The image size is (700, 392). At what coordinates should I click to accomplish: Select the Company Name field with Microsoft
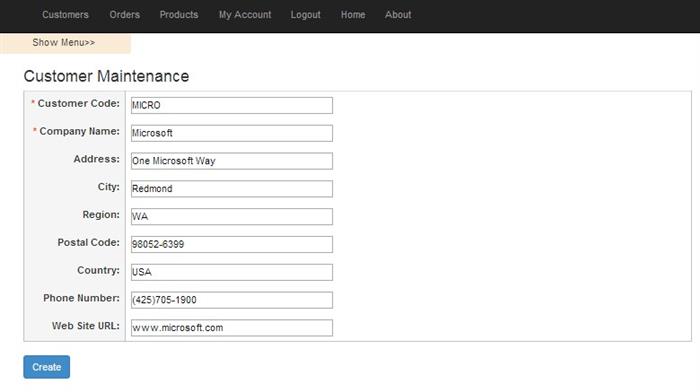232,133
